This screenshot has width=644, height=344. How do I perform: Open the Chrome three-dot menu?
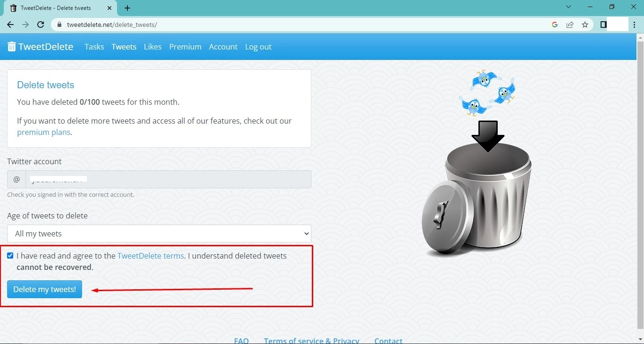(x=635, y=25)
